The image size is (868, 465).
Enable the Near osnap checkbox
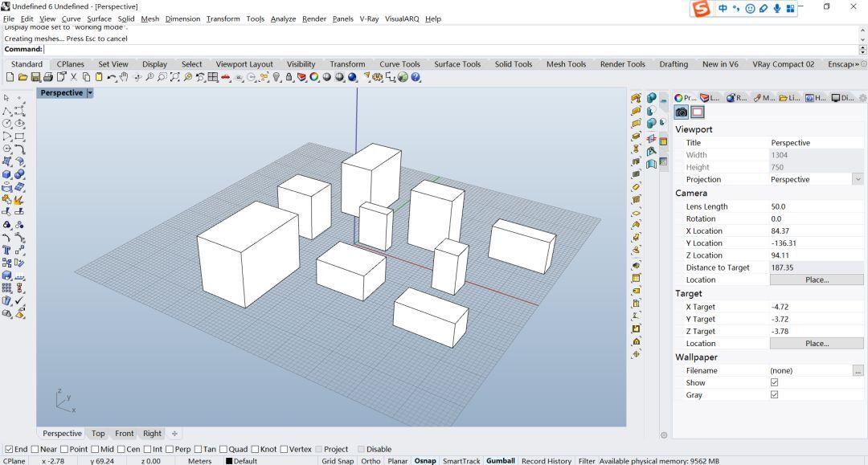35,449
